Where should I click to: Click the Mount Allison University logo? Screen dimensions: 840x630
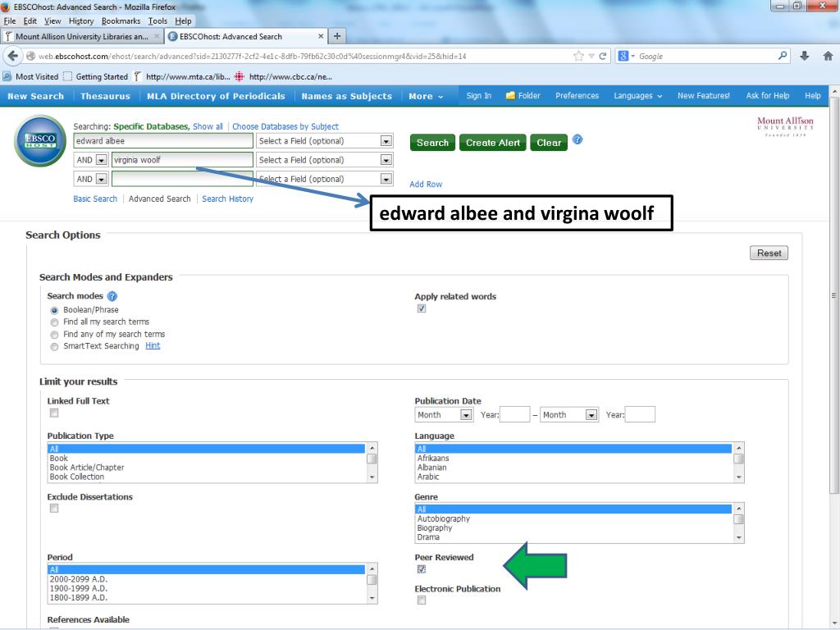[x=785, y=126]
